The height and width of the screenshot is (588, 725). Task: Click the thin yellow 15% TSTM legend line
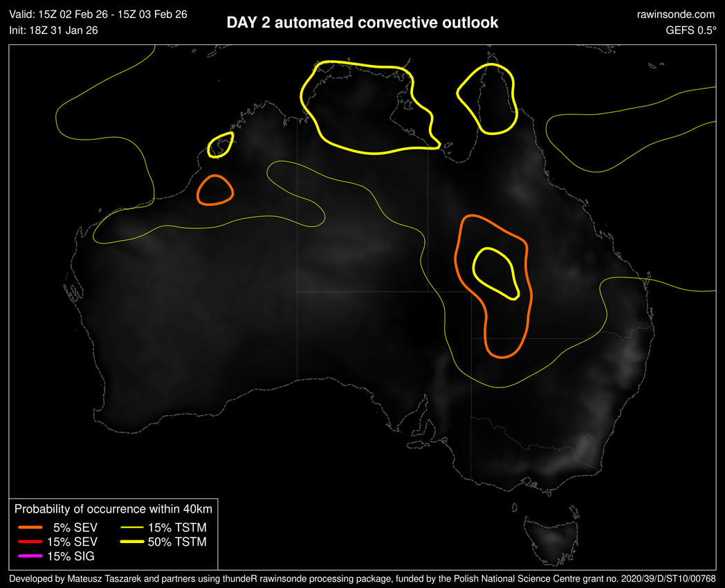131,527
